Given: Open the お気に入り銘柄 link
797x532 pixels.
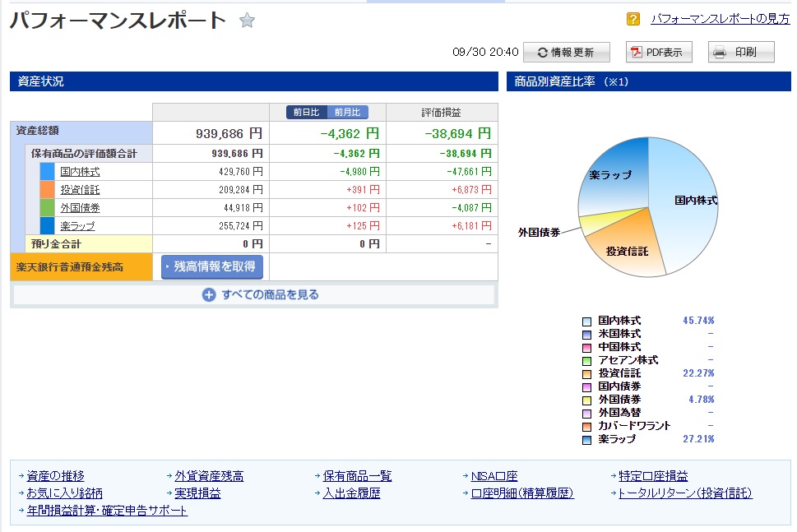Looking at the screenshot, I should pos(64,493).
